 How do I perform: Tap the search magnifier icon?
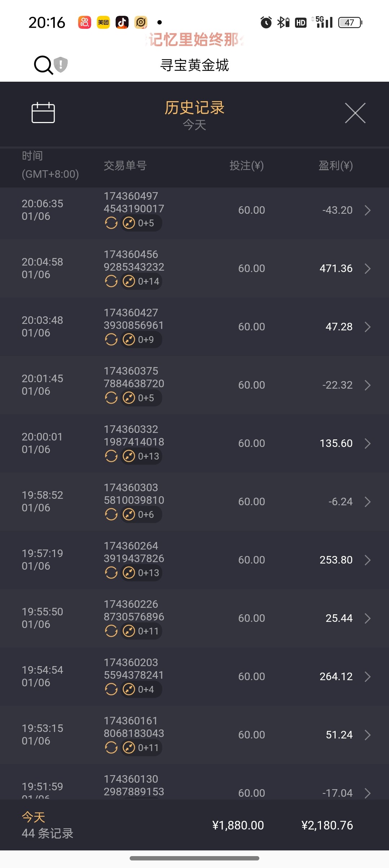tap(43, 65)
